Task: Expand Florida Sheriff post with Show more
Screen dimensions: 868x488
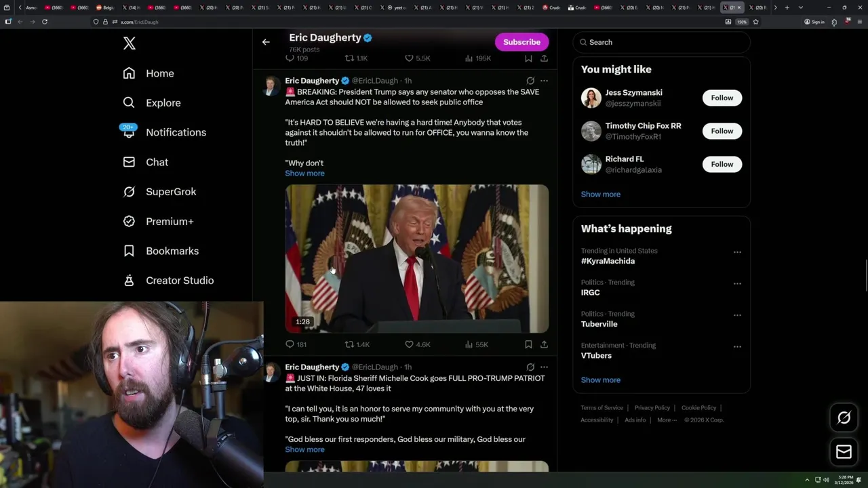Action: click(304, 449)
